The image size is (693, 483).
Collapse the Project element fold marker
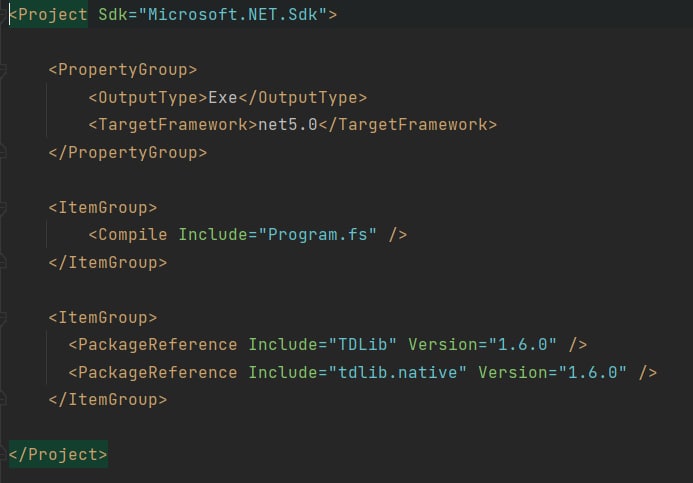point(2,15)
